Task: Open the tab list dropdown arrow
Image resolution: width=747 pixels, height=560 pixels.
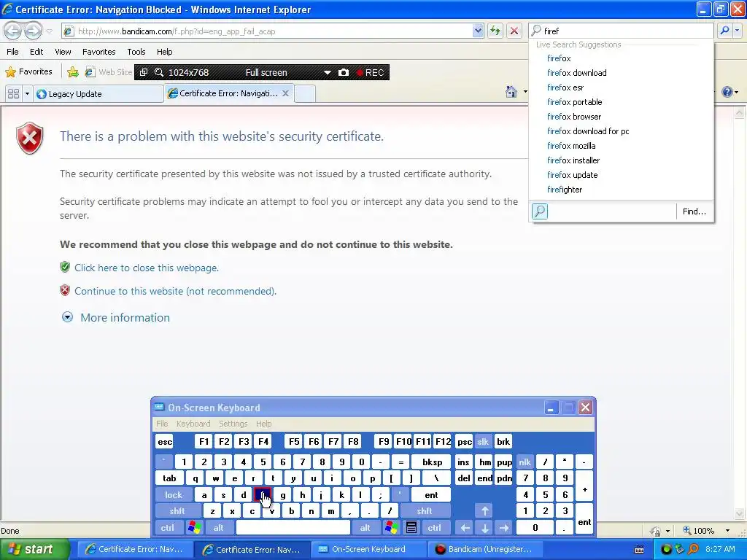Action: tap(27, 94)
